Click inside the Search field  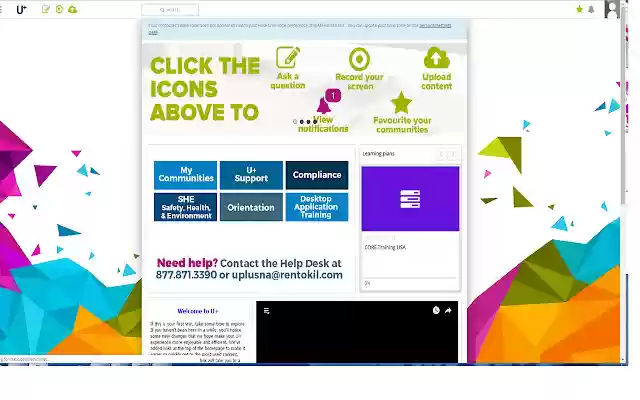click(170, 10)
